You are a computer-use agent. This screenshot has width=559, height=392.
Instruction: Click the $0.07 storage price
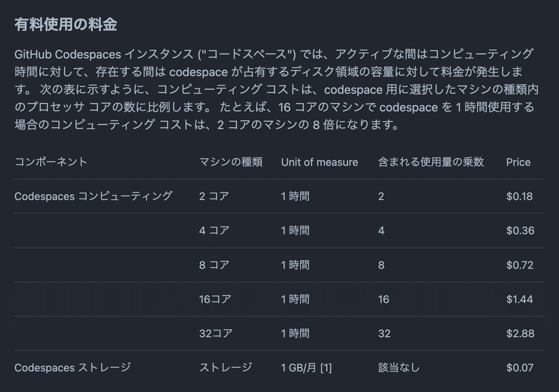click(x=519, y=368)
